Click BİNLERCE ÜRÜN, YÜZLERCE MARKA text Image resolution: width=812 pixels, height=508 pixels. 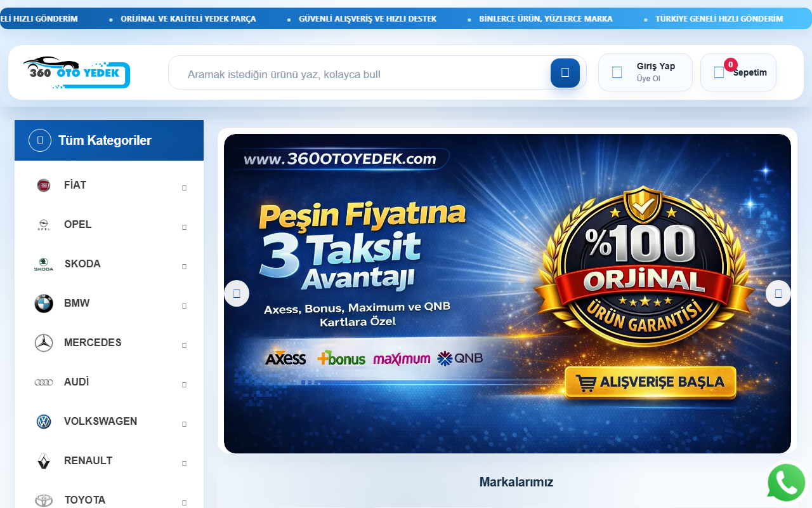(546, 19)
